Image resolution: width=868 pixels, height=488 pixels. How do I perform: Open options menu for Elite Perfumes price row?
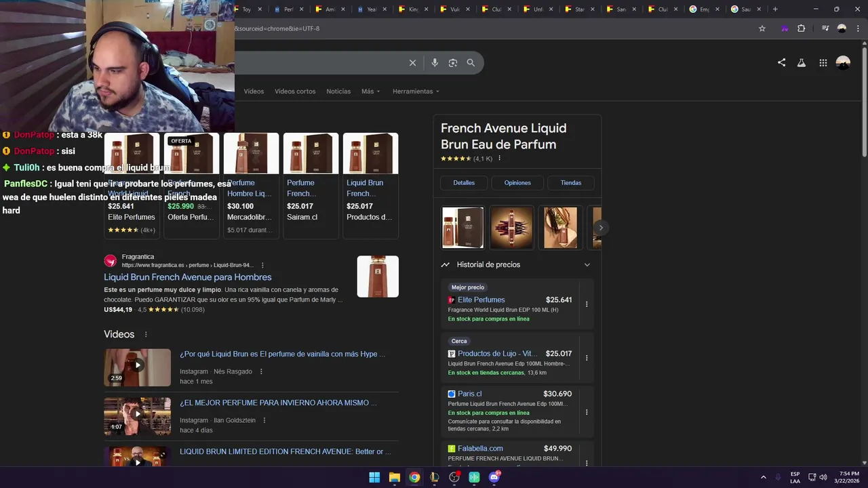(587, 304)
